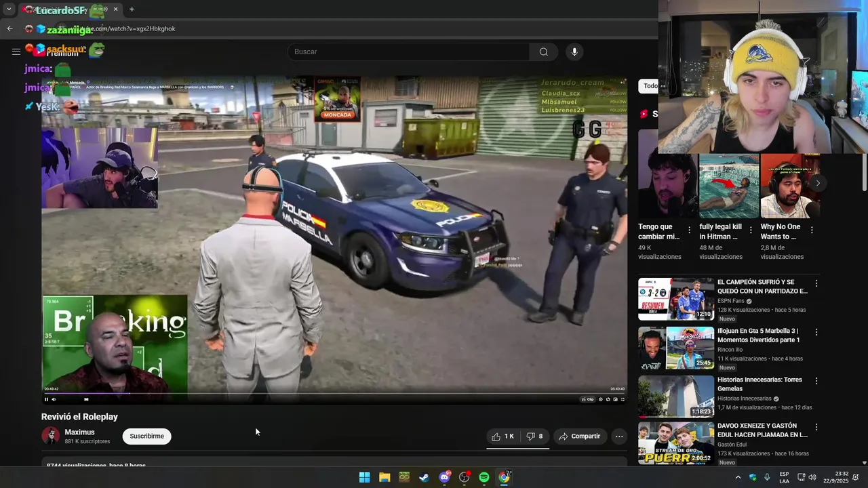Click the Clip button in player
The width and height of the screenshot is (868, 488).
click(588, 399)
